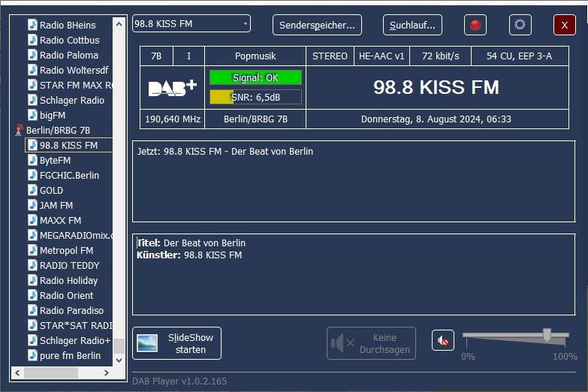Click the horizontal scrollbar of the station list
The image size is (588, 392).
pyautogui.click(x=51, y=373)
